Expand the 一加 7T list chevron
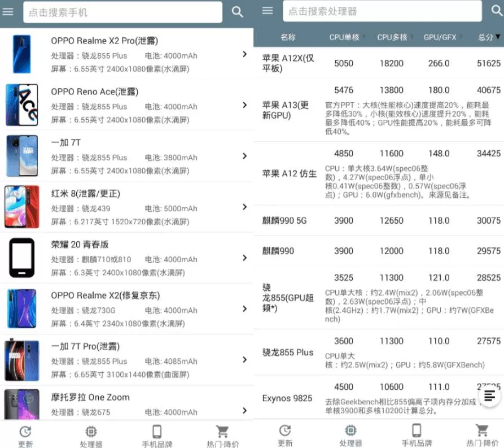This screenshot has height=448, width=504. coord(244,156)
